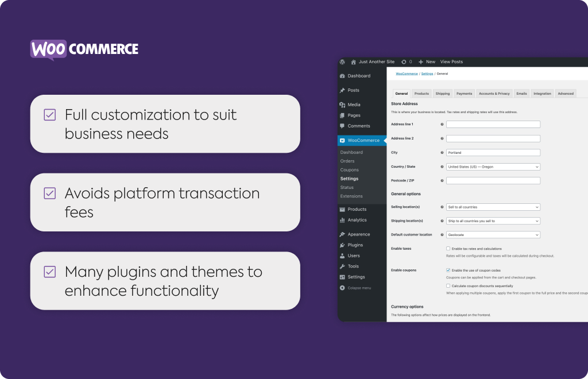
Task: Switch to the Products settings tab
Action: 421,94
